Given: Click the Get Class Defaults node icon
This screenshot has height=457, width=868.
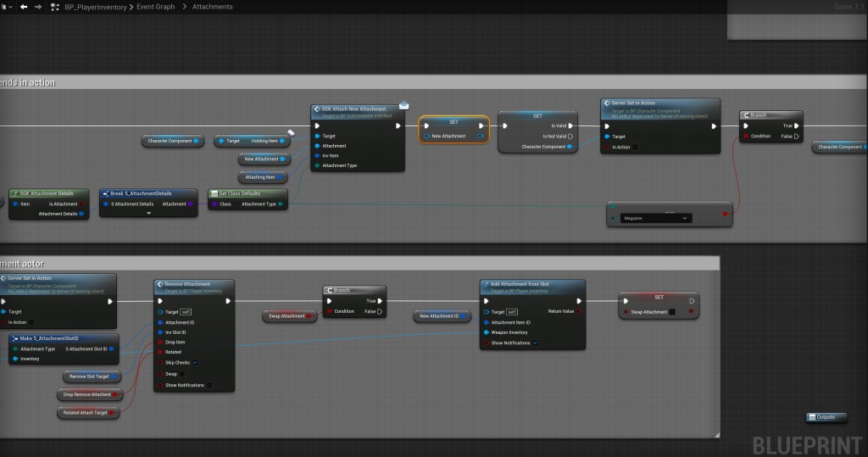Looking at the screenshot, I should [x=214, y=193].
